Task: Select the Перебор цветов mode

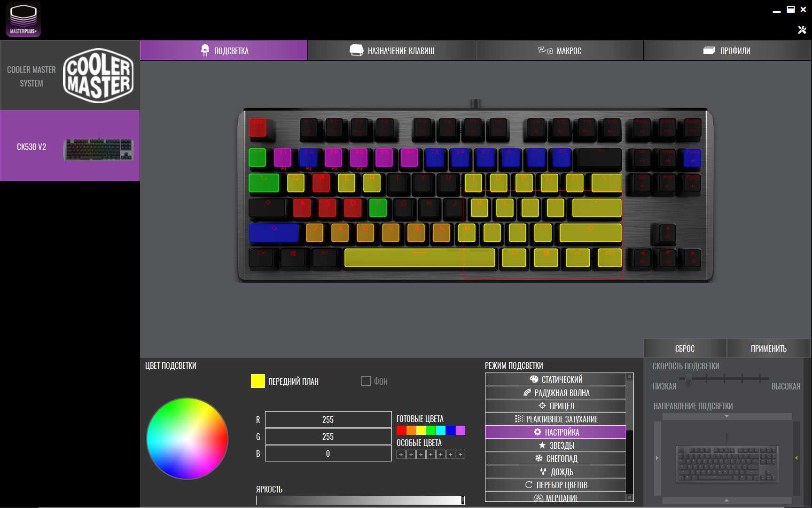Action: pyautogui.click(x=555, y=485)
